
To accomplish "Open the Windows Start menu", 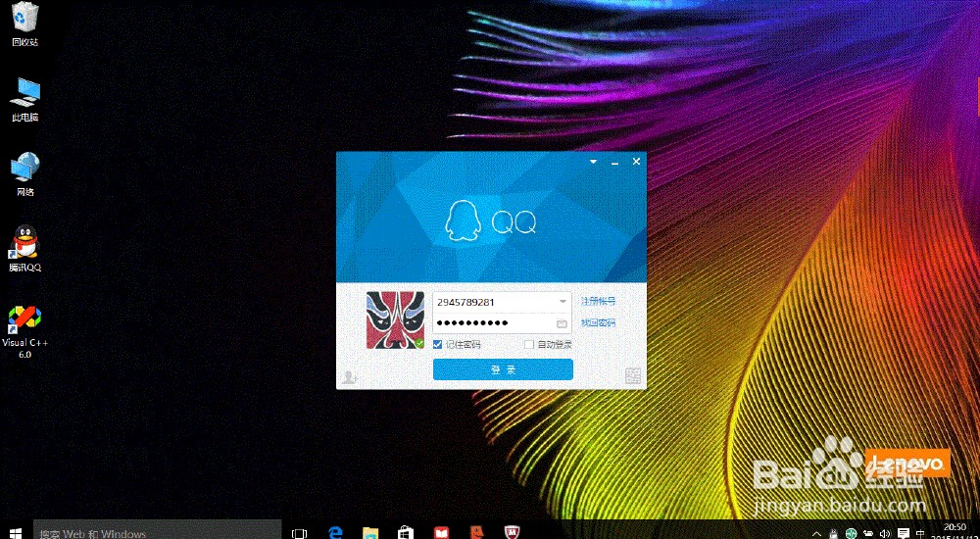I will tap(16, 533).
